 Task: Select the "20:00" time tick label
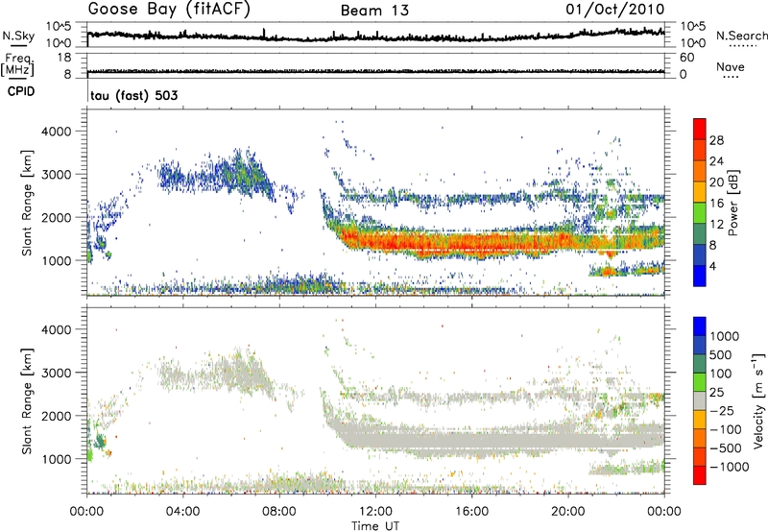pos(567,512)
